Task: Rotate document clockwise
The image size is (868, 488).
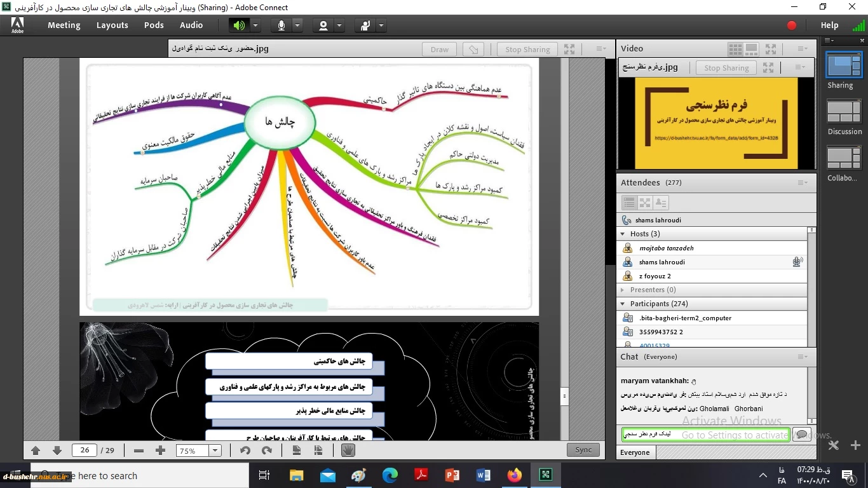Action: (267, 451)
